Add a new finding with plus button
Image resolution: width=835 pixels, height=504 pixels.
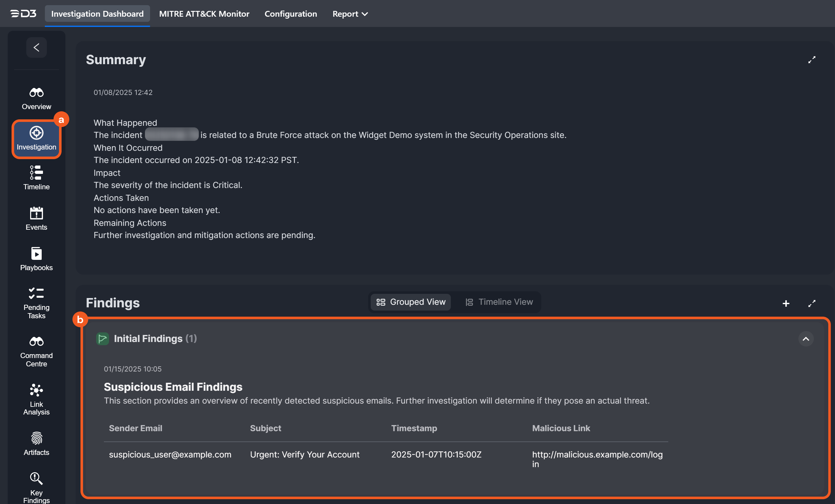tap(786, 303)
